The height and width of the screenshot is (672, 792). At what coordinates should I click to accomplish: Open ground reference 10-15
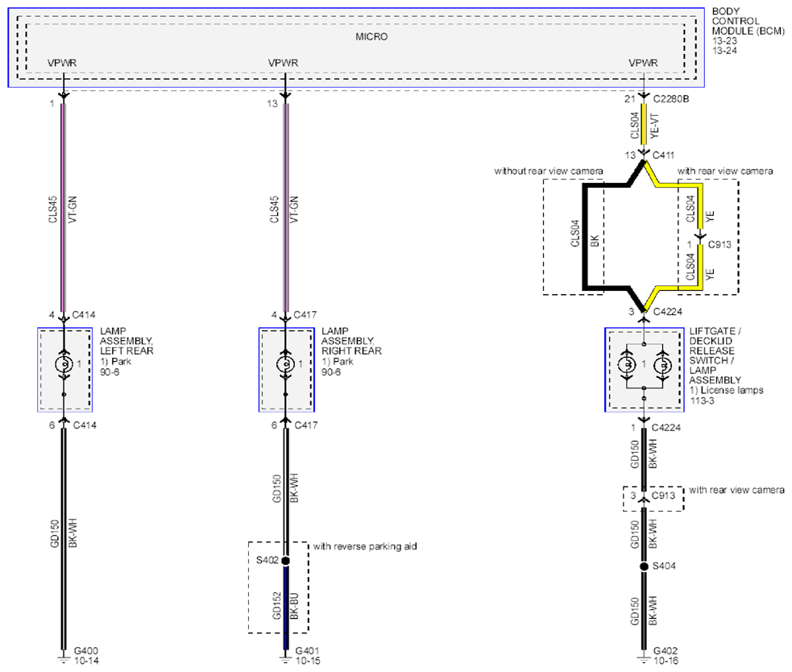point(308,661)
